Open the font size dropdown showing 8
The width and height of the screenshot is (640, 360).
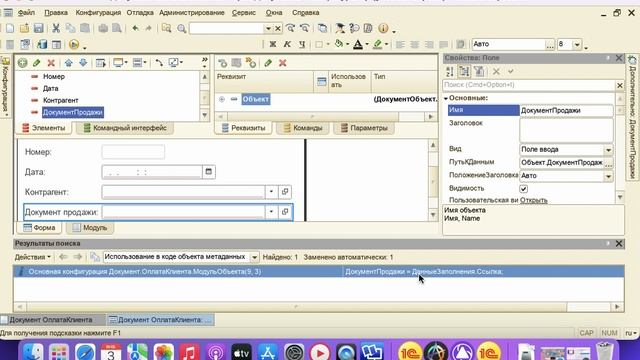(577, 44)
